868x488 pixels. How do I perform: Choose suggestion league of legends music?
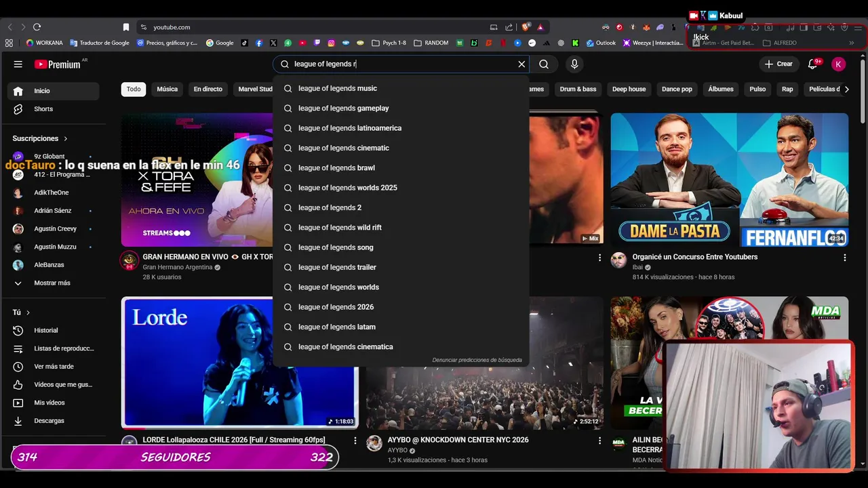pyautogui.click(x=401, y=88)
